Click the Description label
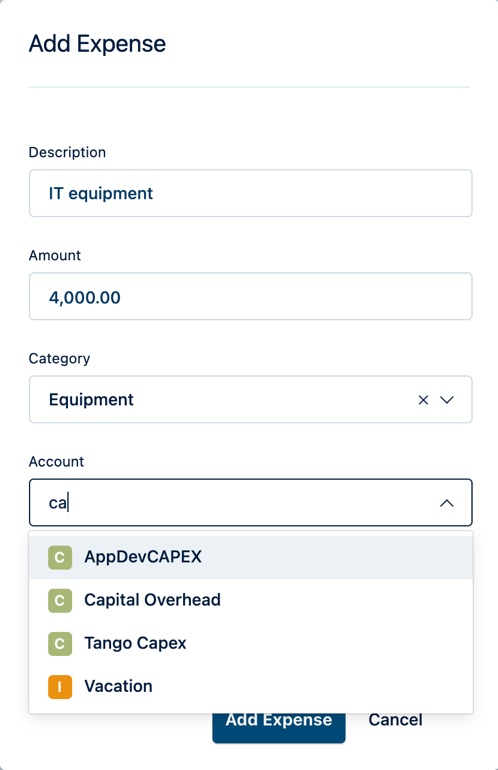 [67, 152]
